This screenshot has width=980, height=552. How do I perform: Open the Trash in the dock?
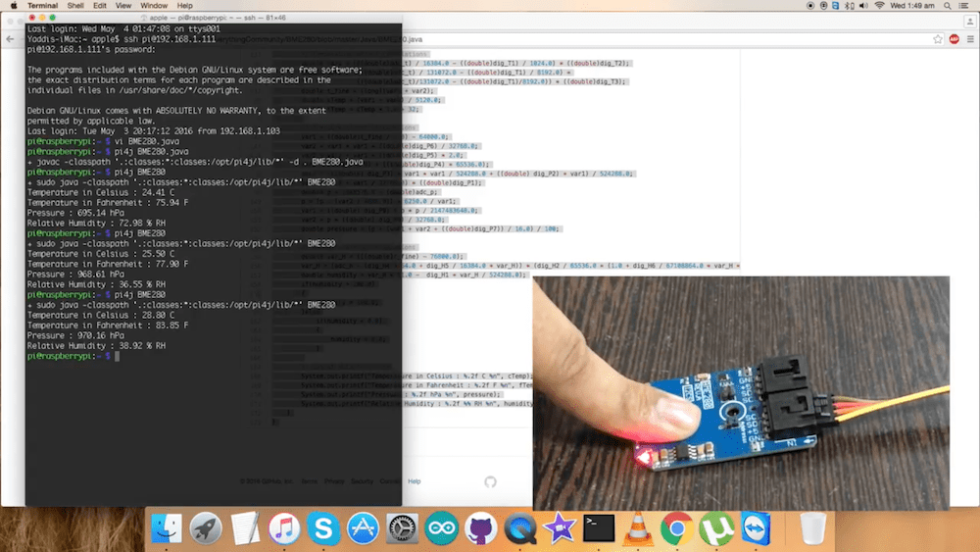tap(813, 528)
